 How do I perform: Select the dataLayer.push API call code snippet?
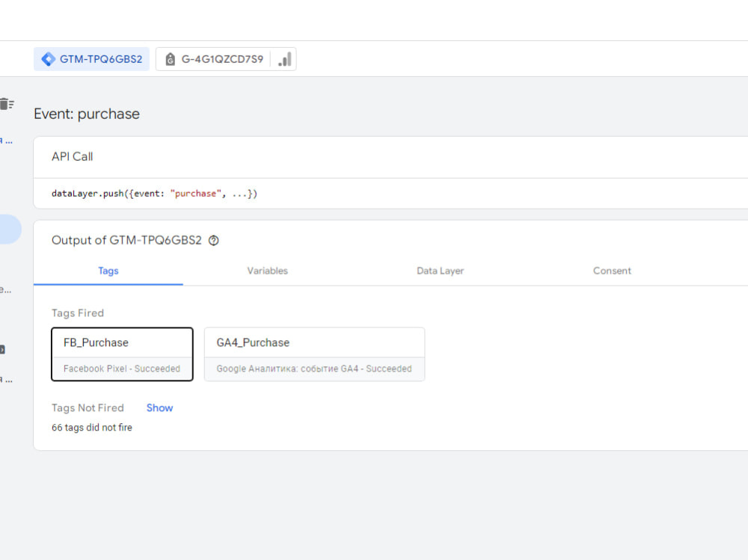point(153,193)
